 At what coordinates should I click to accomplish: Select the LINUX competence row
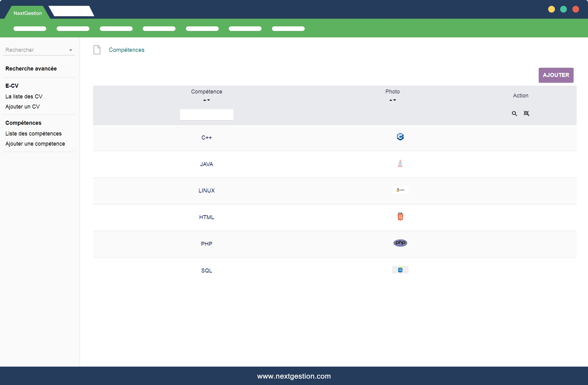[206, 191]
